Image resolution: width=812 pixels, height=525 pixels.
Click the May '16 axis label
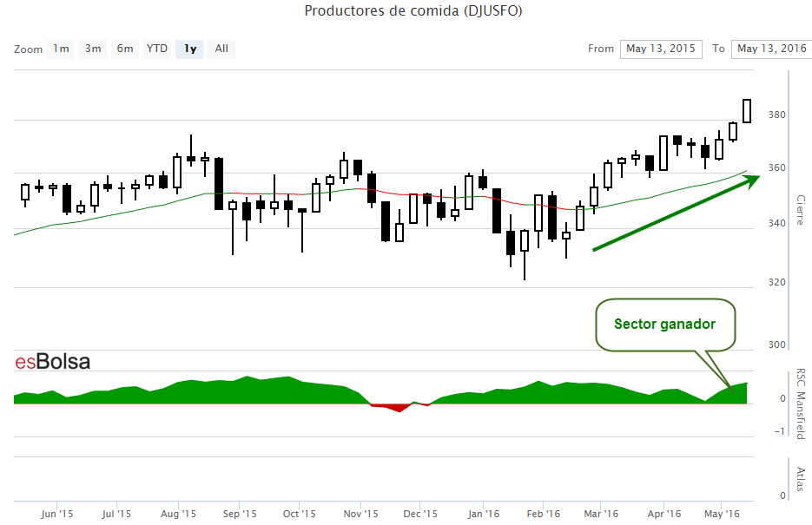(x=722, y=514)
